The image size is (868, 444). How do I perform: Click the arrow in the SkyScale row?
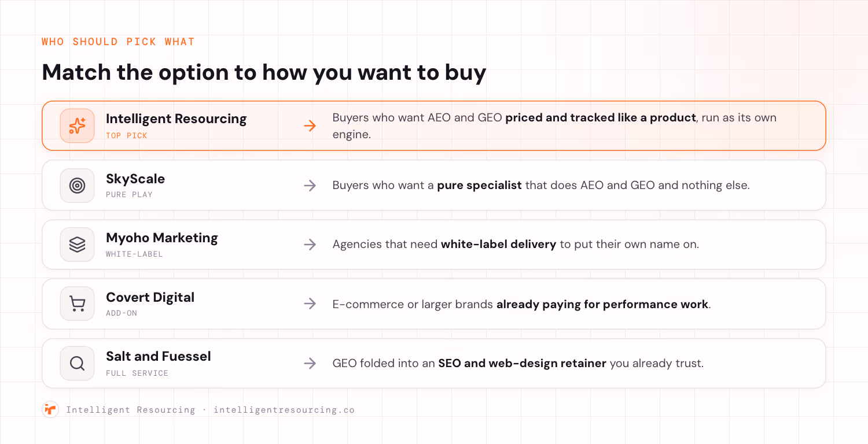tap(310, 186)
